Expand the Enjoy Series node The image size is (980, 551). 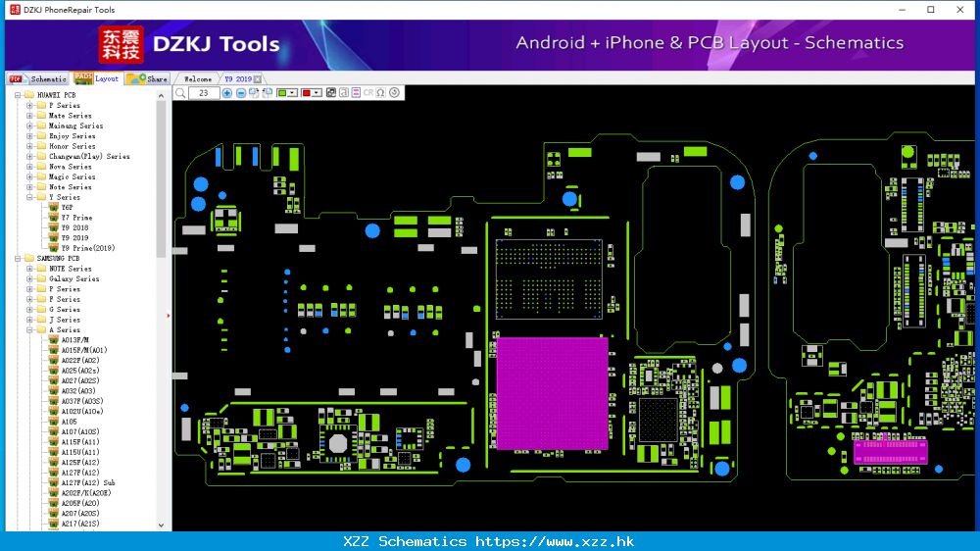(29, 135)
